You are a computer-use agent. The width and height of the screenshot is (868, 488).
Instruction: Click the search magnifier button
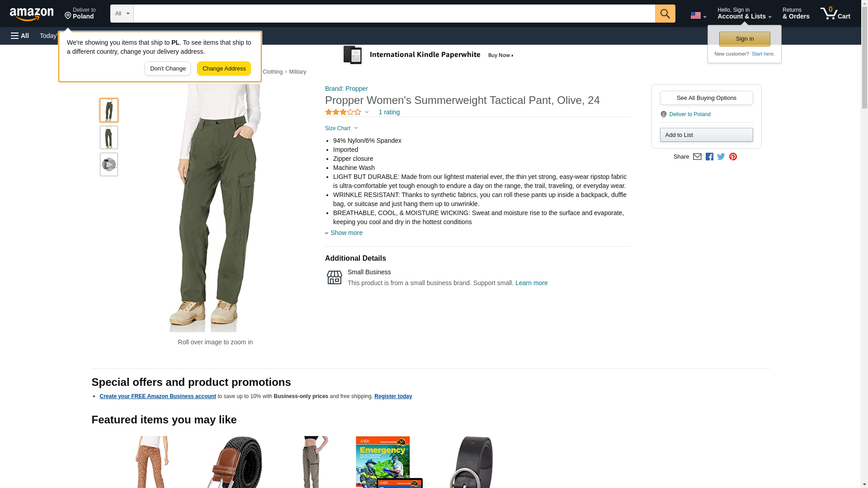pyautogui.click(x=665, y=14)
